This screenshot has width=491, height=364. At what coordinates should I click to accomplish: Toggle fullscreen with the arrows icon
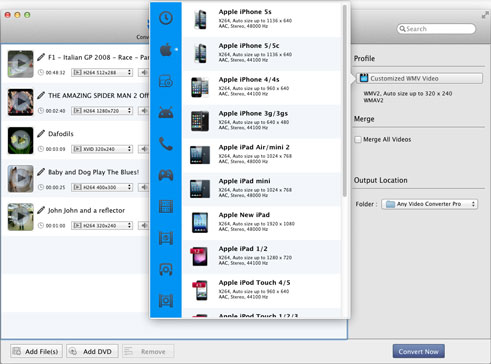point(485,15)
